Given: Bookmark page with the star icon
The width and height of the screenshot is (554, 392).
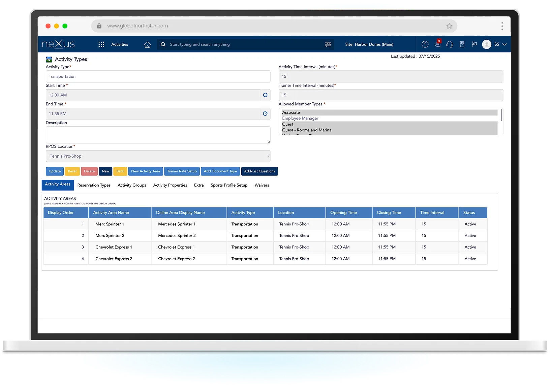Looking at the screenshot, I should pos(449,26).
